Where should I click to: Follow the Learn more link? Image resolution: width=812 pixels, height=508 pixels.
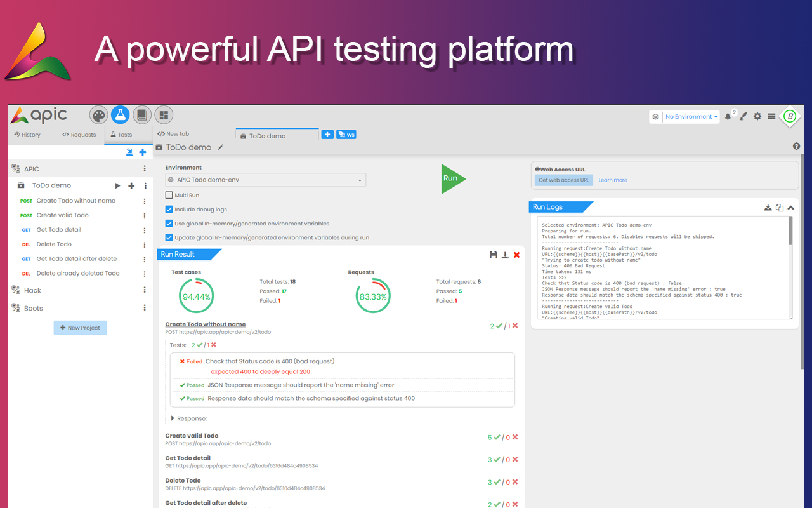pyautogui.click(x=613, y=180)
